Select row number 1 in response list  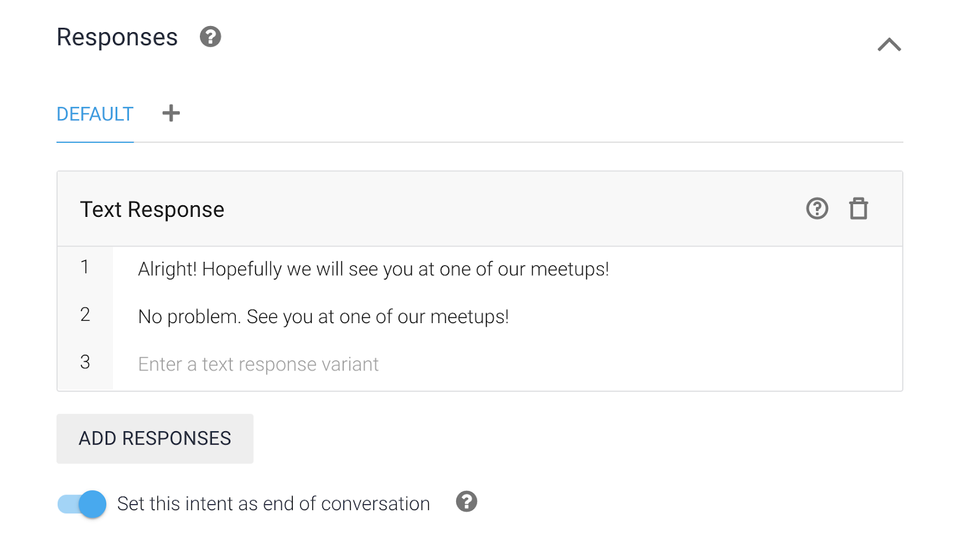coord(85,267)
